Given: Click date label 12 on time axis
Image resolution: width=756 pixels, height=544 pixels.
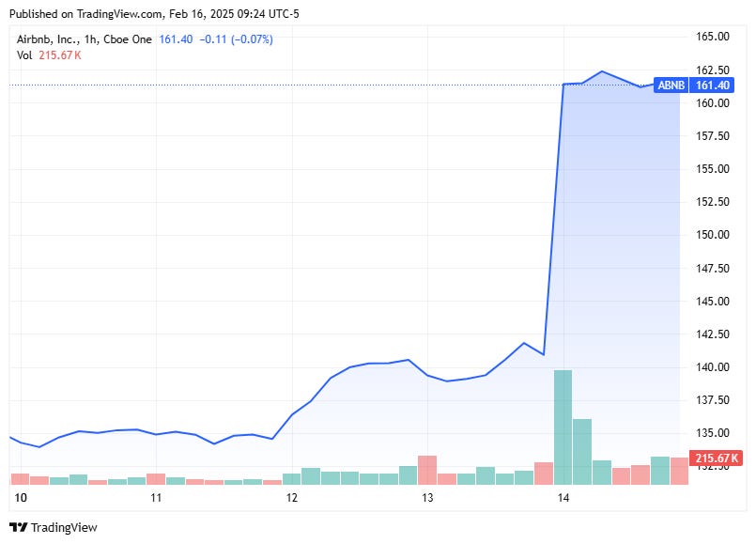Looking at the screenshot, I should (292, 498).
